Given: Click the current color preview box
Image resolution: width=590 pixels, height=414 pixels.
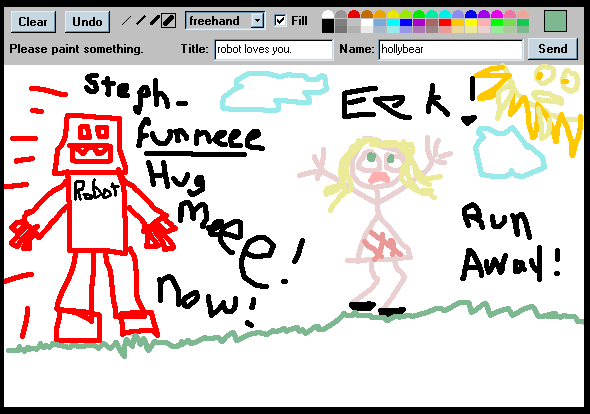Looking at the screenshot, I should tap(555, 21).
